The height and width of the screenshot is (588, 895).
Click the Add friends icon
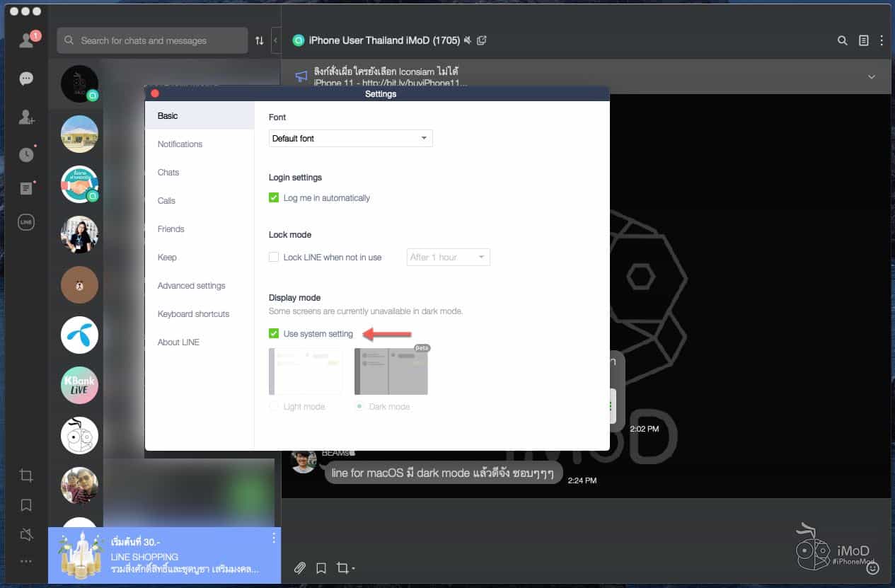click(26, 117)
